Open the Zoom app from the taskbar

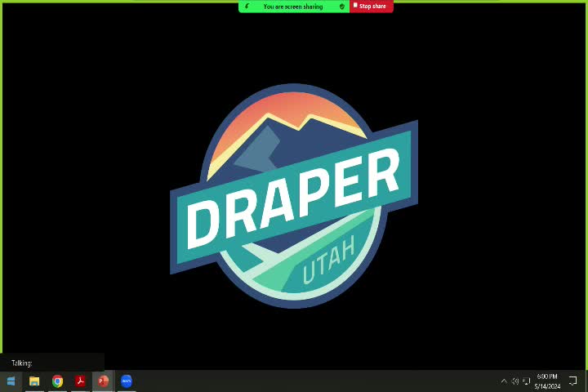pyautogui.click(x=127, y=381)
